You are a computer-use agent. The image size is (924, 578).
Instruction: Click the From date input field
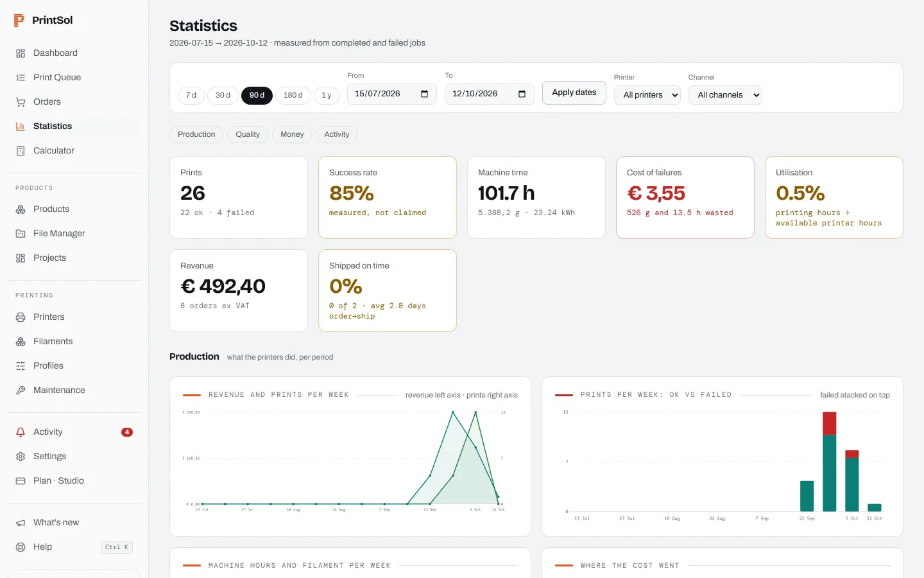pyautogui.click(x=392, y=94)
